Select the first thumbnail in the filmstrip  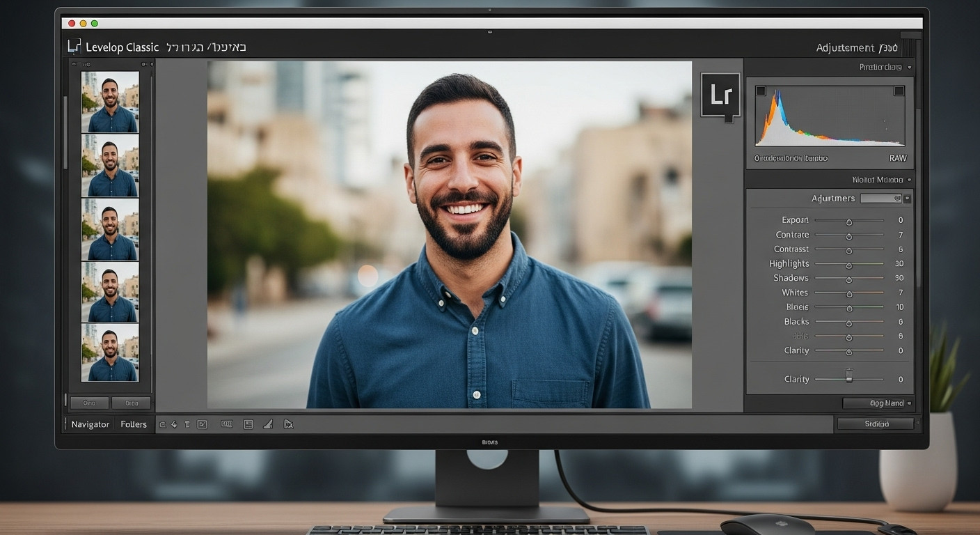(x=110, y=102)
